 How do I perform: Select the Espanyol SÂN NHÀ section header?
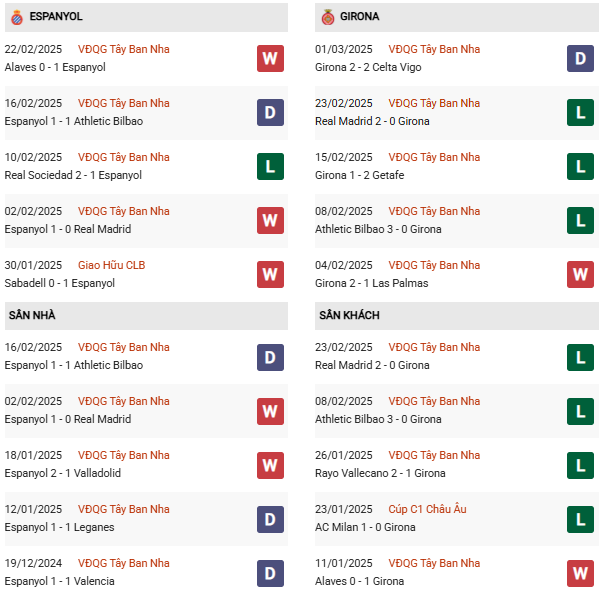pyautogui.click(x=32, y=315)
